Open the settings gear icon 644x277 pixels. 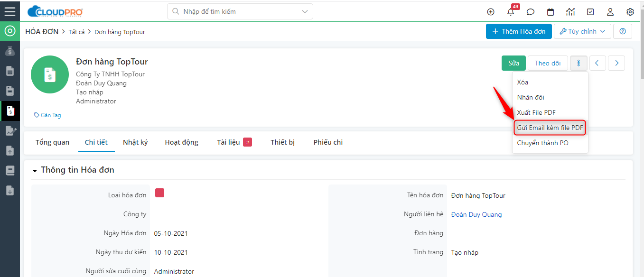point(630,12)
